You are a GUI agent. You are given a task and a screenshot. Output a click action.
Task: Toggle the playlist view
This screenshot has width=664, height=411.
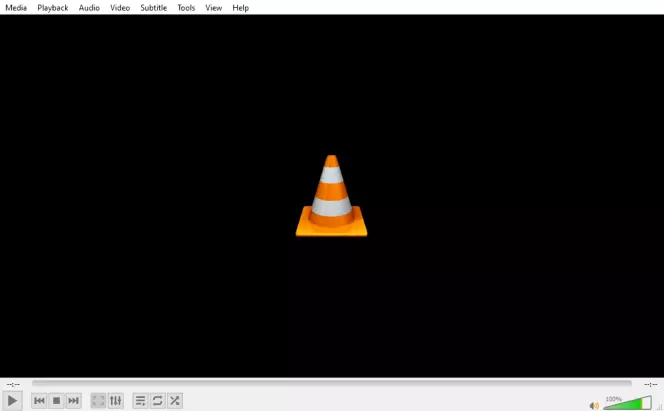coord(141,400)
